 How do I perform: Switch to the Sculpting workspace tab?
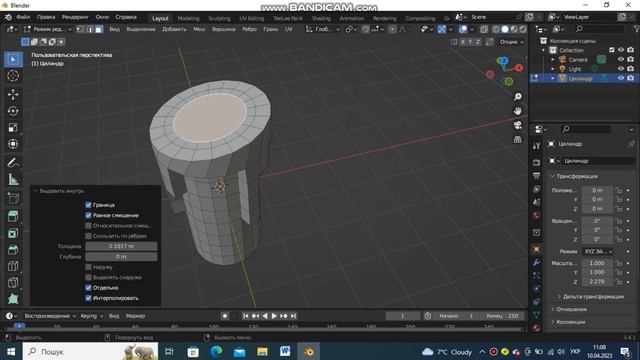pos(219,18)
